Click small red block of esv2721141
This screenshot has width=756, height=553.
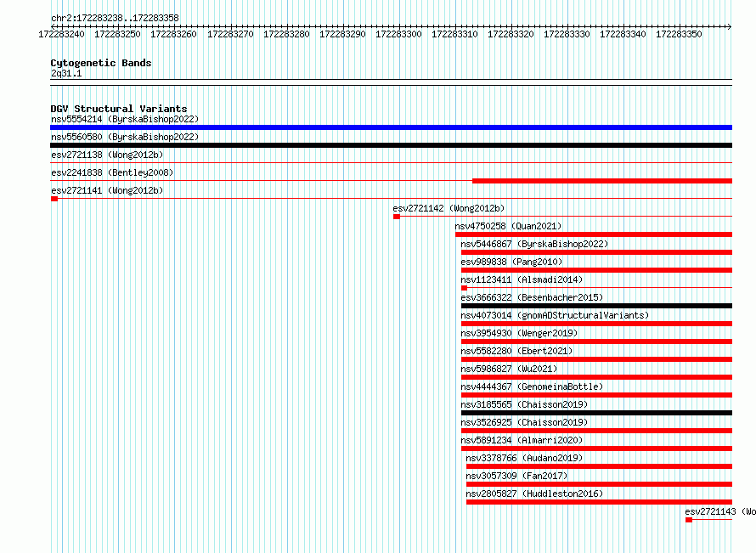[x=54, y=199]
